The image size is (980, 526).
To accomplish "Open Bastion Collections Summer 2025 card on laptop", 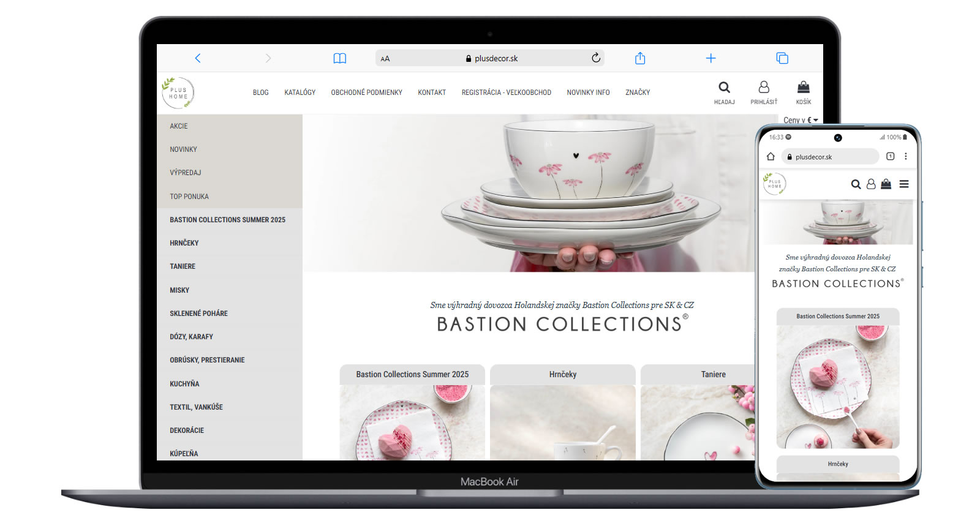I will (x=412, y=412).
